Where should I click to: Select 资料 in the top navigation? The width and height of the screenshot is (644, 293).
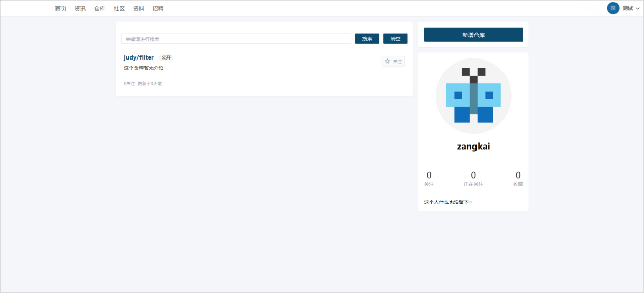point(138,9)
